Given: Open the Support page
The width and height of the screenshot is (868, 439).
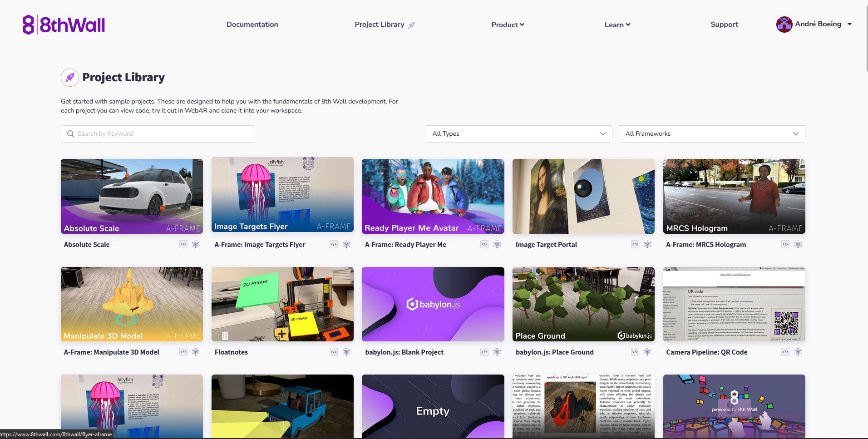Looking at the screenshot, I should pyautogui.click(x=724, y=25).
